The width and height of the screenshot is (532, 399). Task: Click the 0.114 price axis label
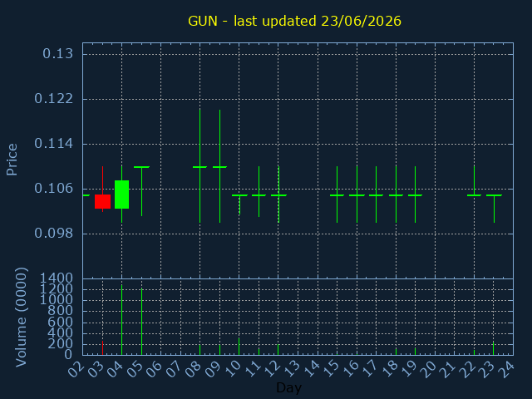(53, 144)
